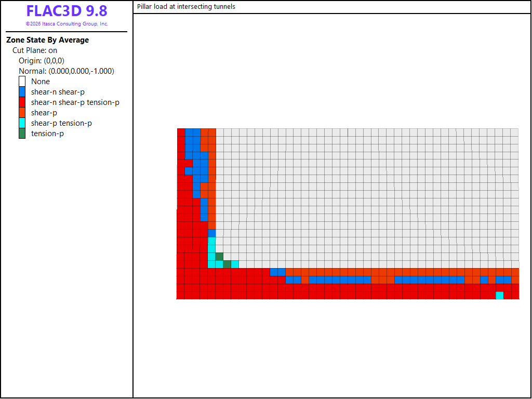
Task: Click the Itasca Consulting Group copyright text
Action: (67, 24)
